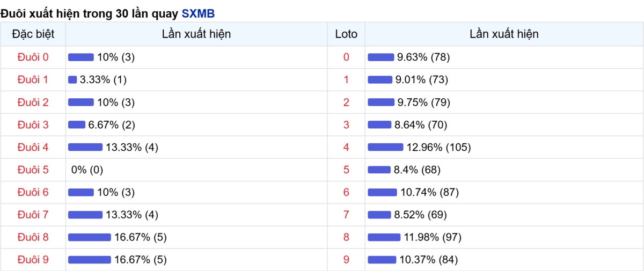
Task: Click the Đuôi 7 label
Action: [33, 215]
